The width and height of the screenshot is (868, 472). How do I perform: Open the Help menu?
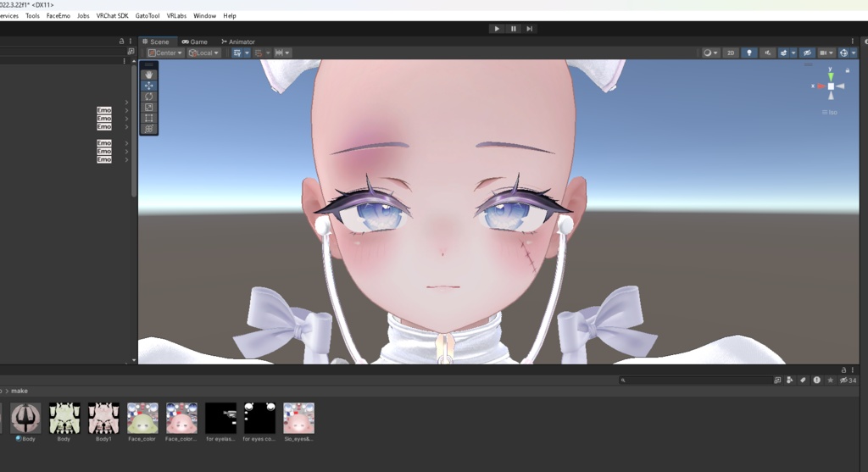(230, 16)
